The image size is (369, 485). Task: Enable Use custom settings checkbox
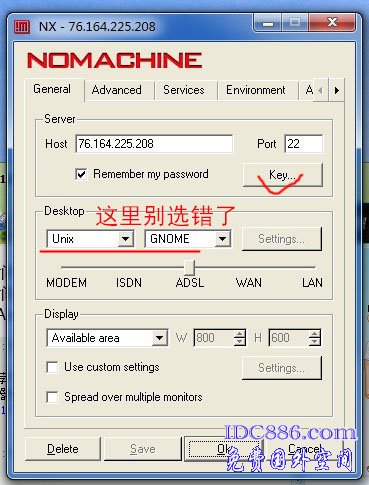tap(52, 367)
